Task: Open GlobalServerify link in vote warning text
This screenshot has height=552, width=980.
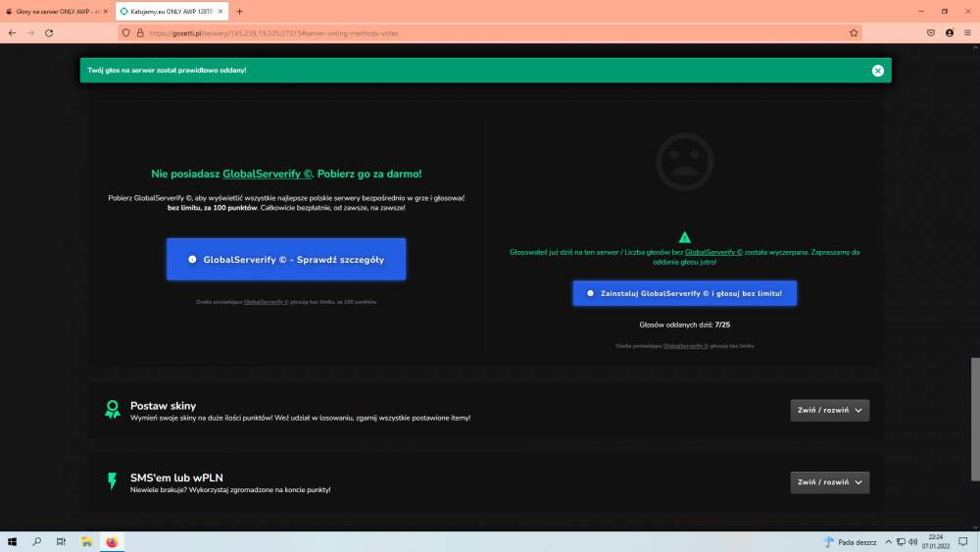Action: click(x=713, y=253)
